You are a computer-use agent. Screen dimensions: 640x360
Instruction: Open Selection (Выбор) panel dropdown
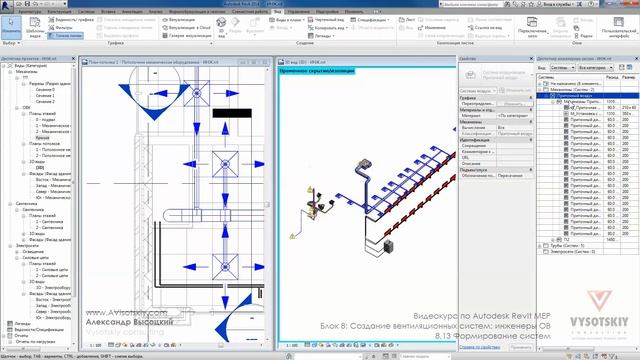click(11, 43)
